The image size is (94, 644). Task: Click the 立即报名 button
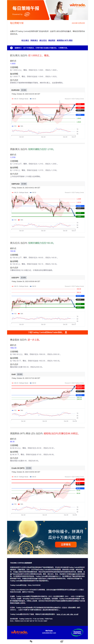[x=66, y=544]
